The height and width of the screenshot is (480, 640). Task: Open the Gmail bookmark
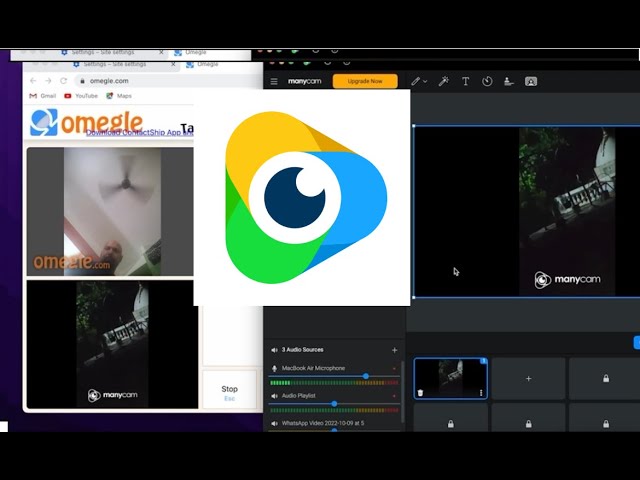click(43, 96)
